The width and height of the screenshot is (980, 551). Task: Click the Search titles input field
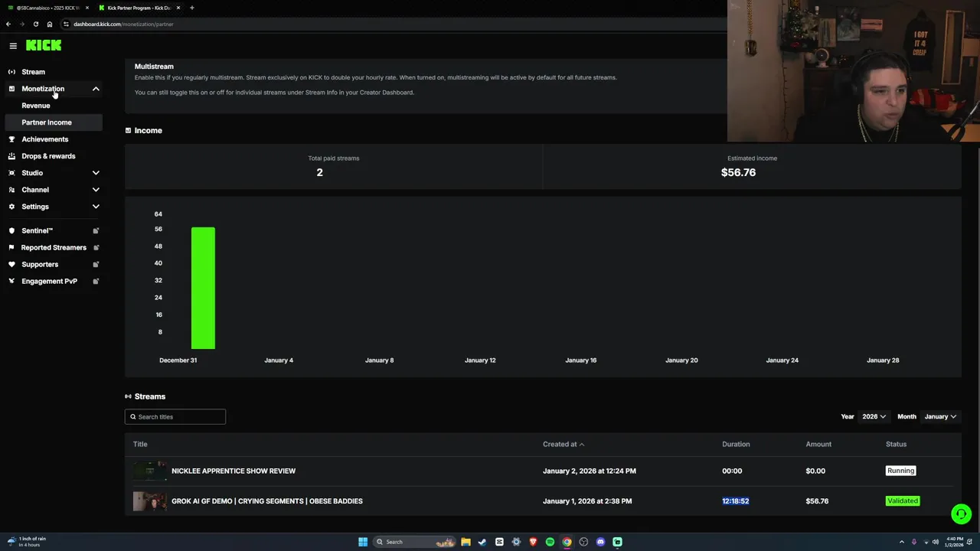point(175,416)
